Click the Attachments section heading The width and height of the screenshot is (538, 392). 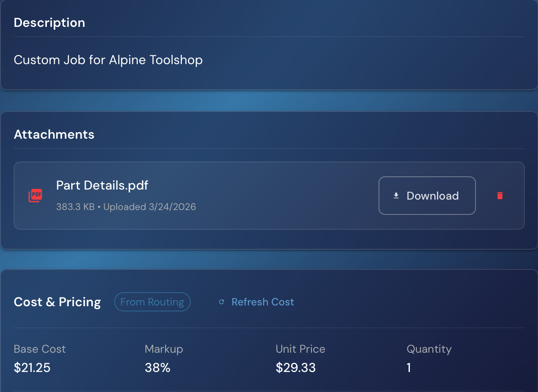pos(54,134)
